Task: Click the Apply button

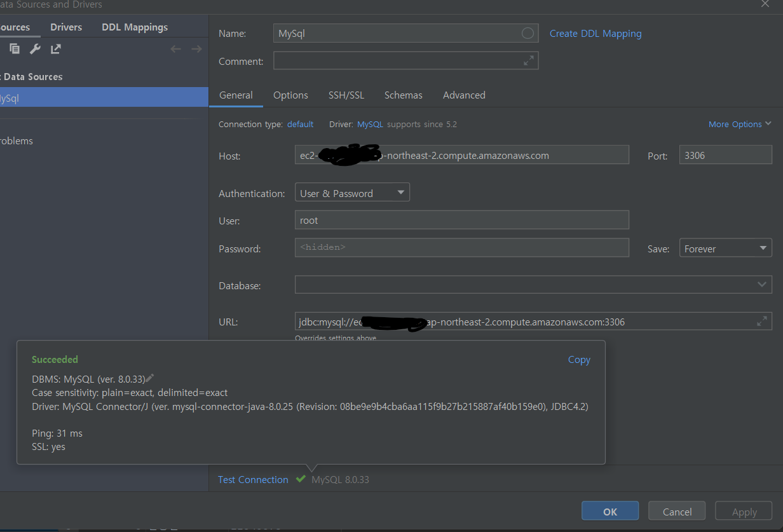Action: (744, 511)
